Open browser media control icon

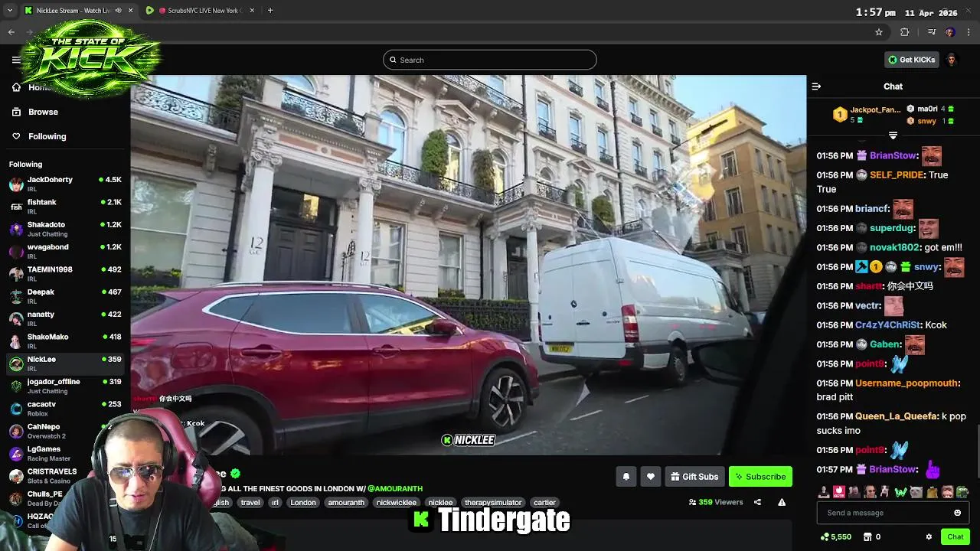click(x=931, y=32)
